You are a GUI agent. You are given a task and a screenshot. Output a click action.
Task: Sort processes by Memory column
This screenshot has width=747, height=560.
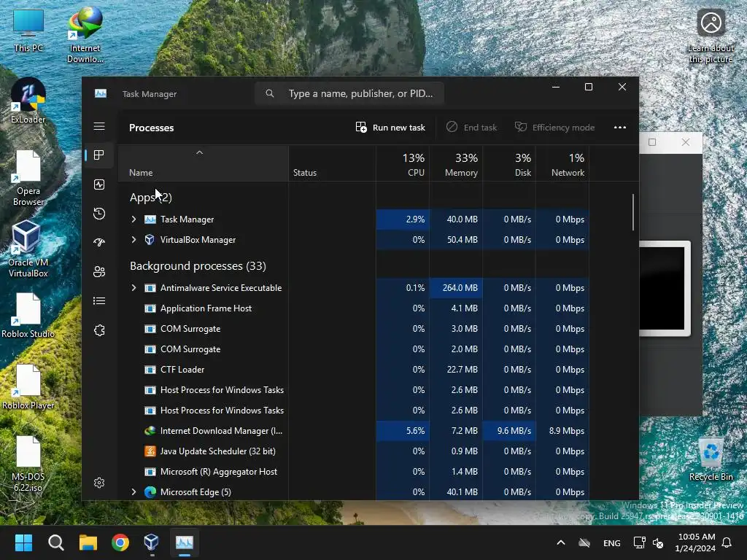pos(456,164)
